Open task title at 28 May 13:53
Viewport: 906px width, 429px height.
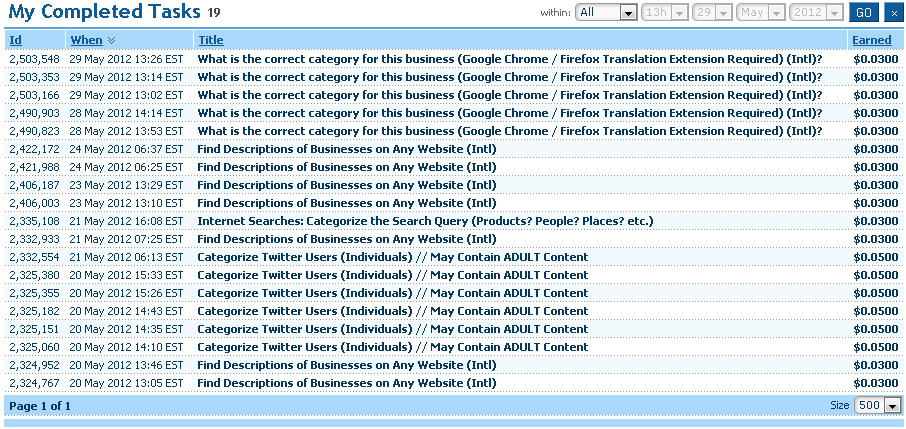pos(510,131)
